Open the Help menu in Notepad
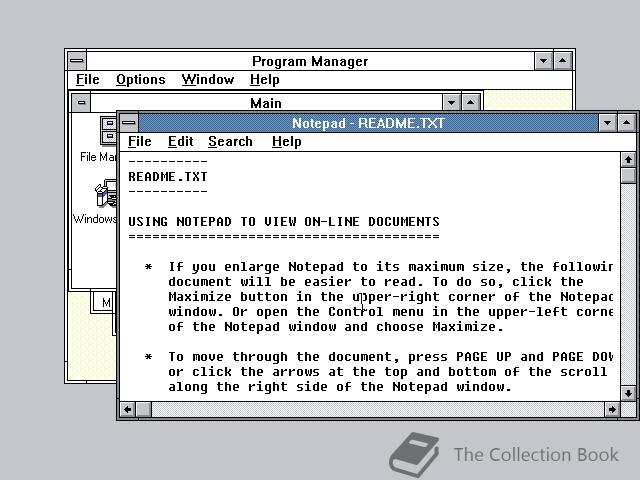This screenshot has width=640, height=480. click(287, 142)
